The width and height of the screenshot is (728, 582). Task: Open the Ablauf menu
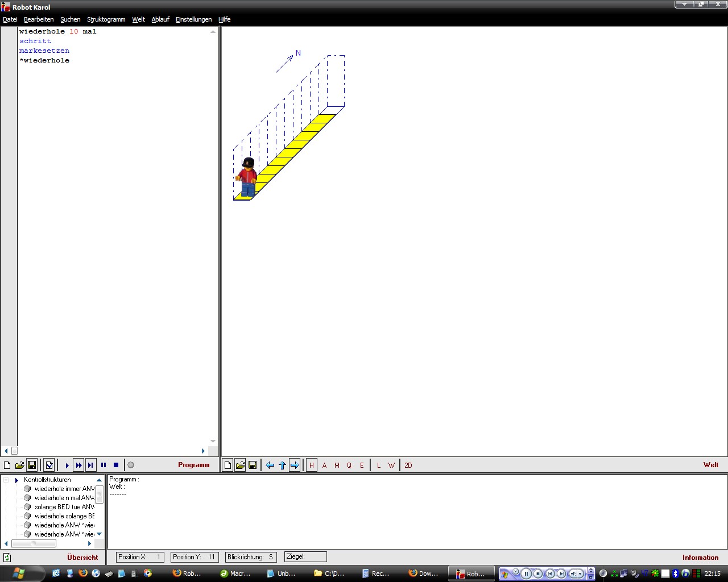(160, 19)
